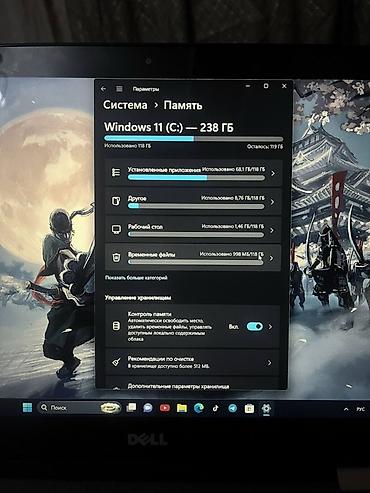Click the Windows 11 (C:) — 238 ГБ heading
370x493 pixels.
coord(169,127)
